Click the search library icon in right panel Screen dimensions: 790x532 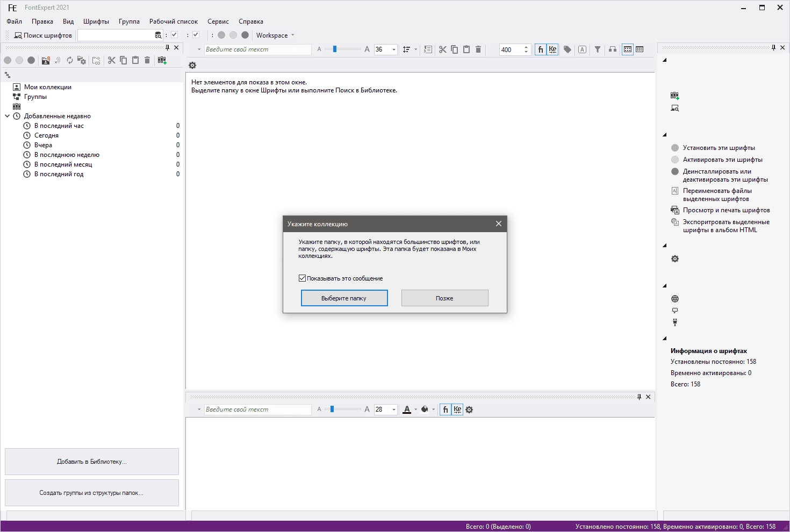point(675,108)
